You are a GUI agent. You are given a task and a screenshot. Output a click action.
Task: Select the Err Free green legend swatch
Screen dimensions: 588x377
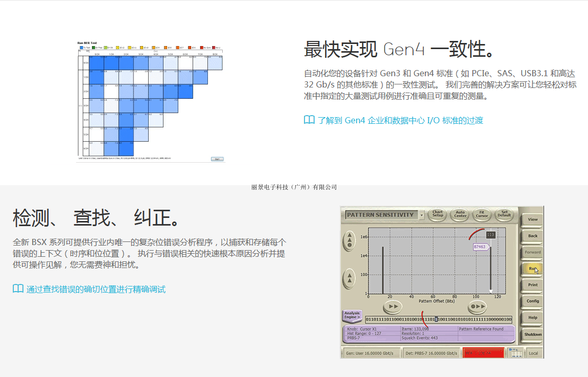(94, 48)
